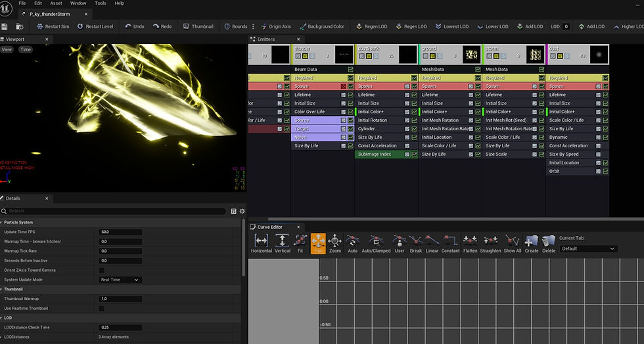Click the save asset icon
Viewport: 644px width, 344px height.
(5, 26)
